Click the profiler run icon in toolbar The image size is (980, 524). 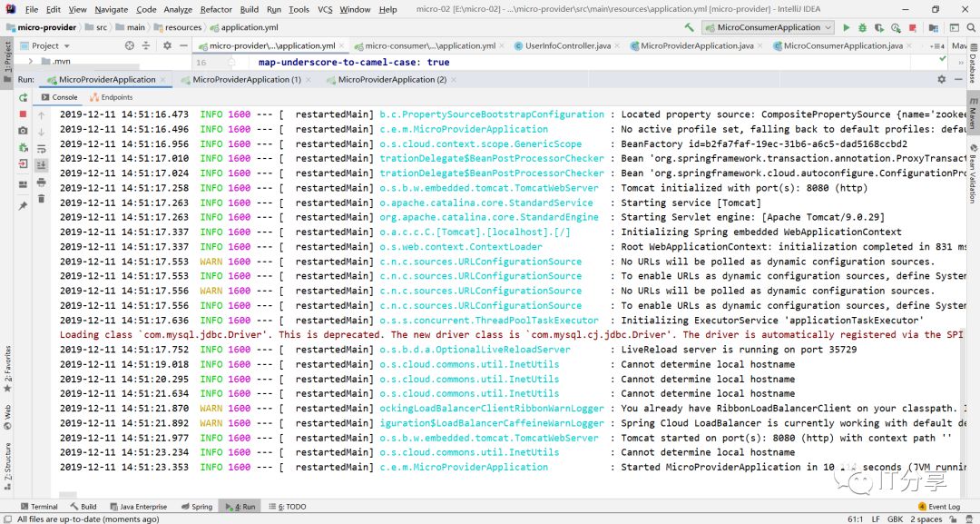[x=897, y=27]
